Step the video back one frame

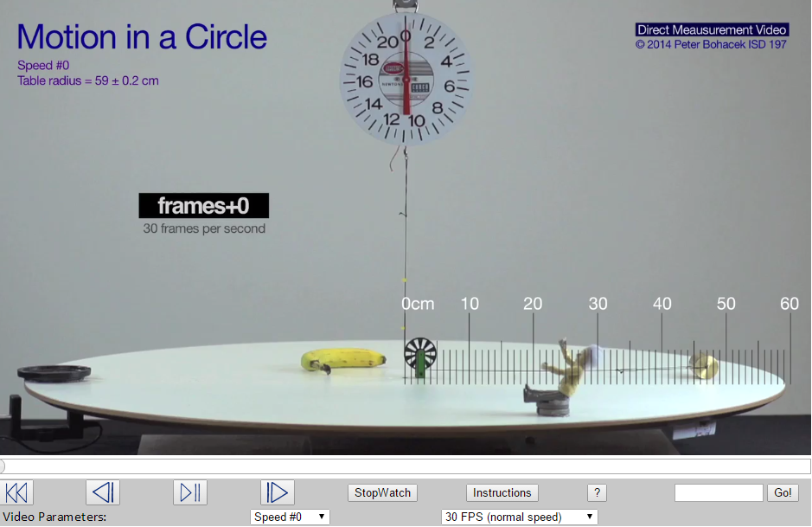(102, 492)
